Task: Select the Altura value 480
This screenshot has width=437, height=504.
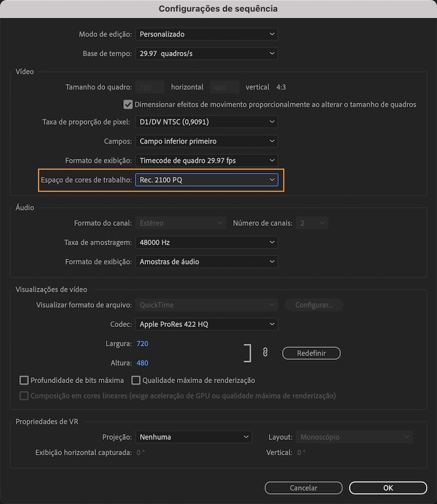Action: click(x=141, y=362)
